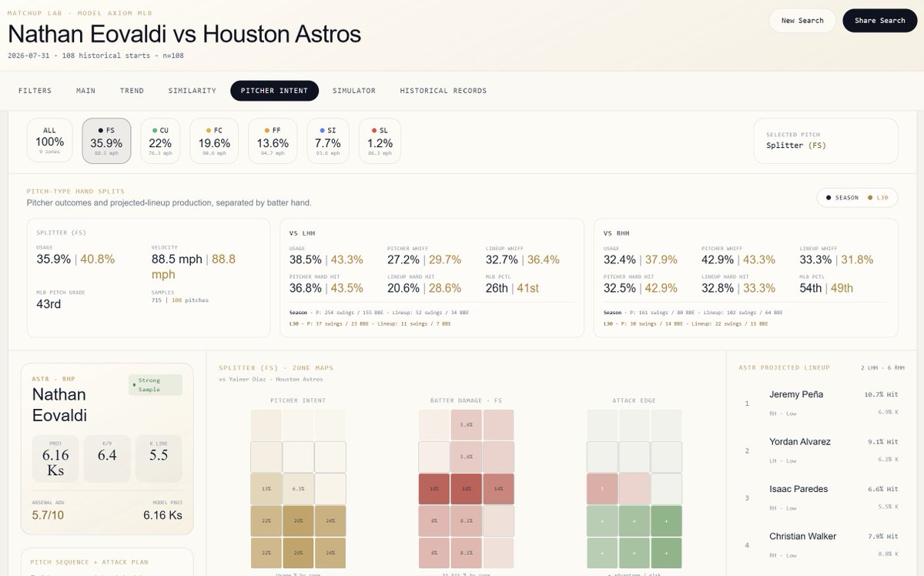Click the Selected Pitch Splitter (FS) box
This screenshot has width=924, height=576.
825,140
